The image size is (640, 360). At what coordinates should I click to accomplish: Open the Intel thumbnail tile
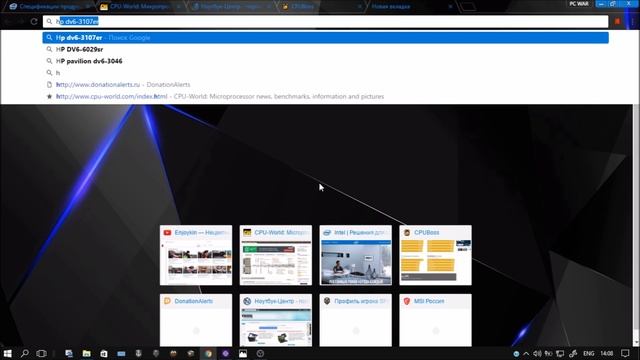click(356, 255)
